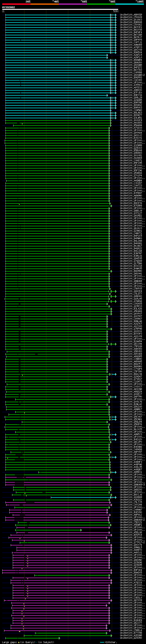Screen dimensions: 146x644
Task: Select hit label UniRef100_Q4UCE4
Action: point(131,291)
